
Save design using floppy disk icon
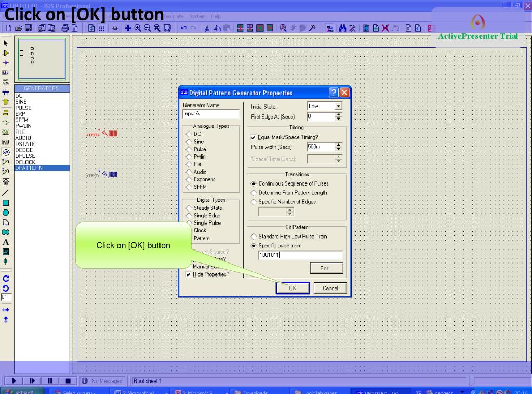(x=28, y=28)
